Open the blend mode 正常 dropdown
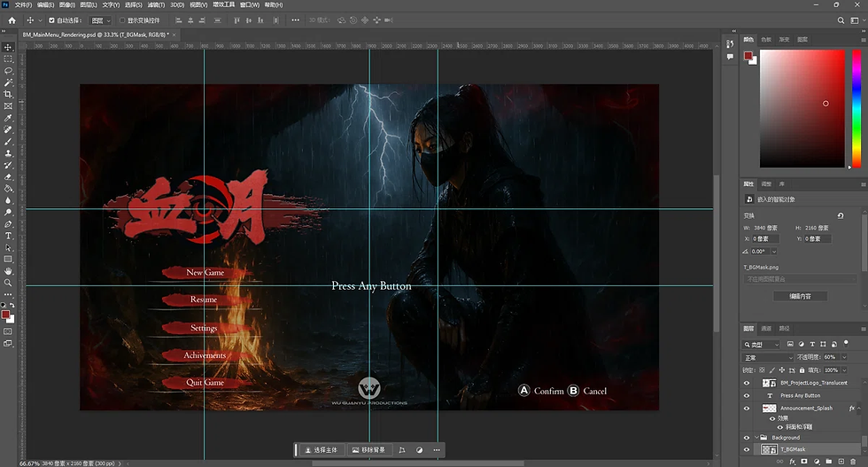The width and height of the screenshot is (868, 467). tap(769, 357)
